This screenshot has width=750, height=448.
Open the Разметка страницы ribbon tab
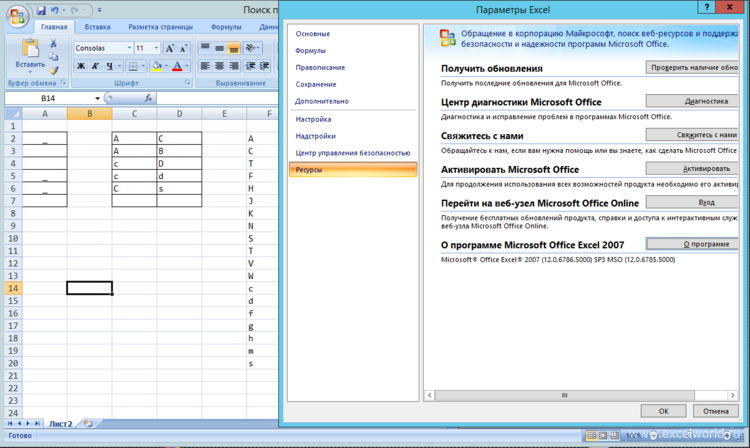[161, 27]
